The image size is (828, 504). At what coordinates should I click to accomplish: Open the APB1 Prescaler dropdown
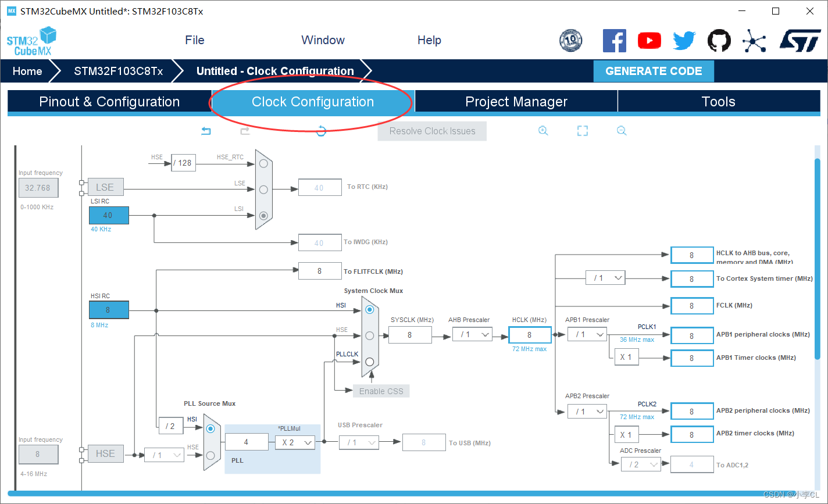pyautogui.click(x=587, y=334)
